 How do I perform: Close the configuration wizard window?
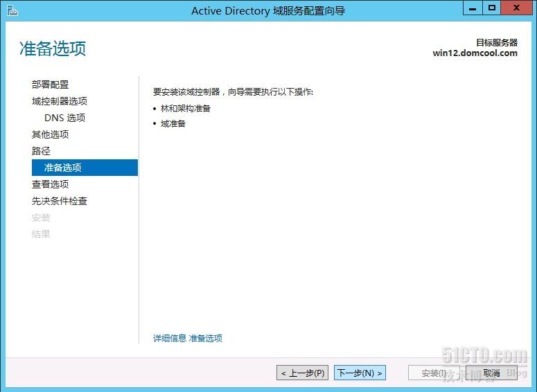point(517,8)
